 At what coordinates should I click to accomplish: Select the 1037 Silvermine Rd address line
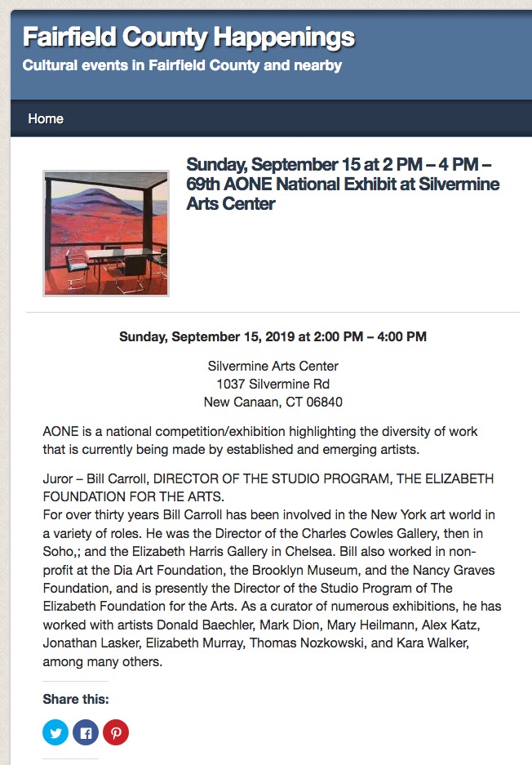coord(273,384)
